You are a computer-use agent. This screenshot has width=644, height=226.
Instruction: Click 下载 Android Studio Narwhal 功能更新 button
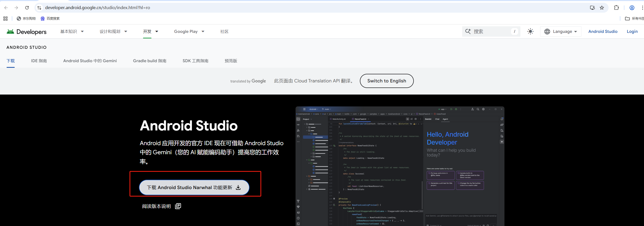pos(194,187)
